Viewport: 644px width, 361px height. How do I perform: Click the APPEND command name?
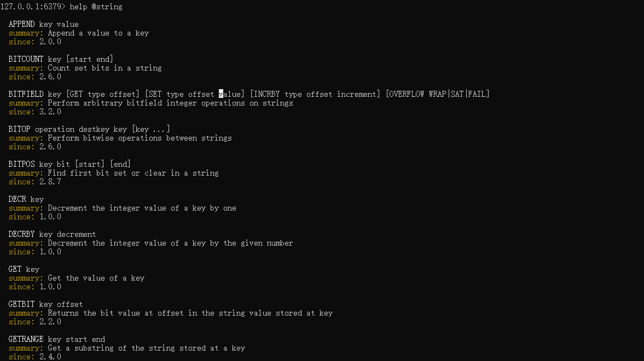coord(21,24)
